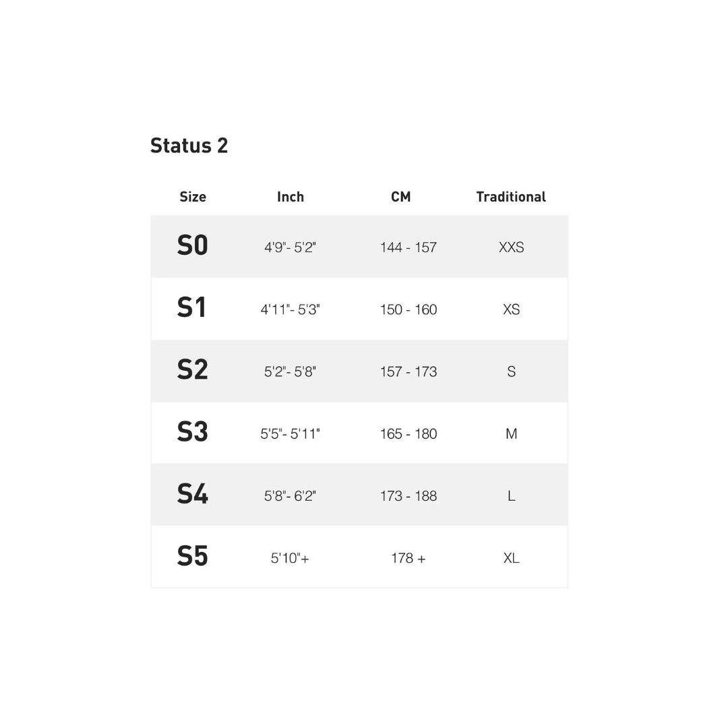Select the S4 size label
728x728 pixels.
(193, 494)
